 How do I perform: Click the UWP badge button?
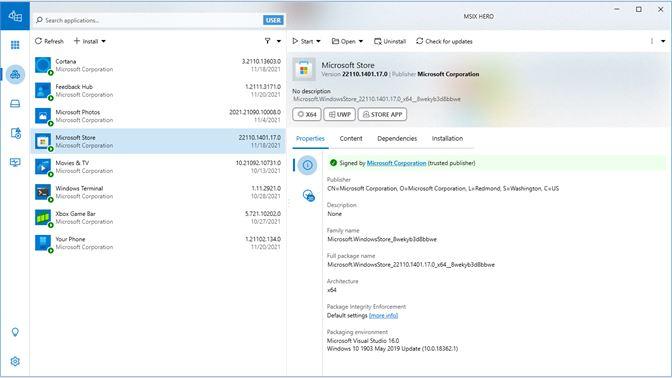339,114
